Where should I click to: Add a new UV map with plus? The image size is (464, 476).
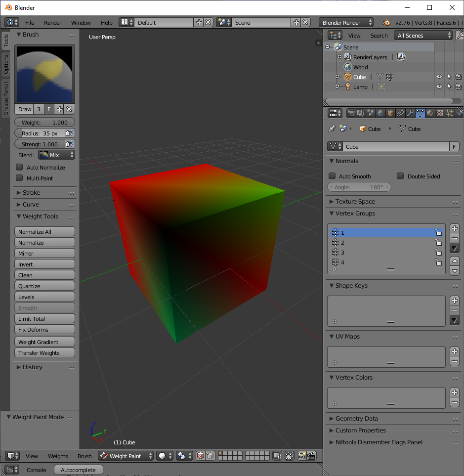(x=454, y=351)
